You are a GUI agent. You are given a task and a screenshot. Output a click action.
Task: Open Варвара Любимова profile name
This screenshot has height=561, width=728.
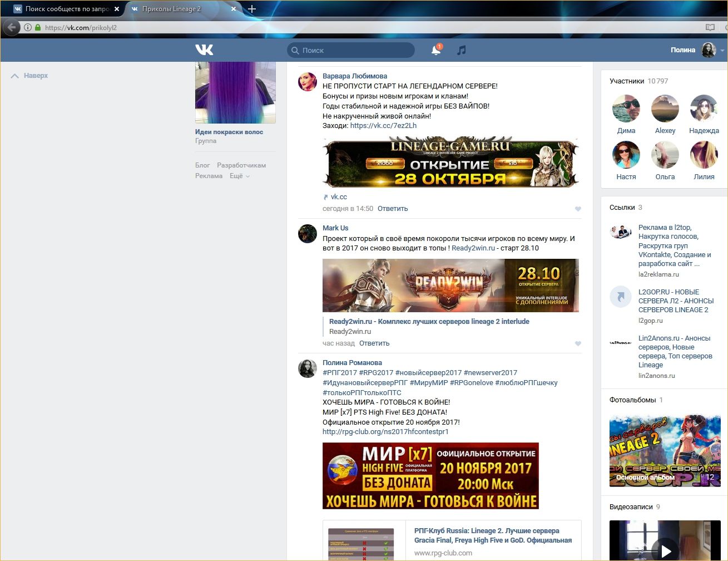(355, 76)
